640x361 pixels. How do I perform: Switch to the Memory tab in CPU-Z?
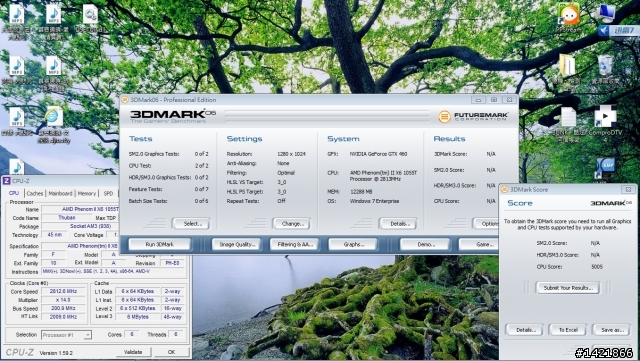[87, 194]
